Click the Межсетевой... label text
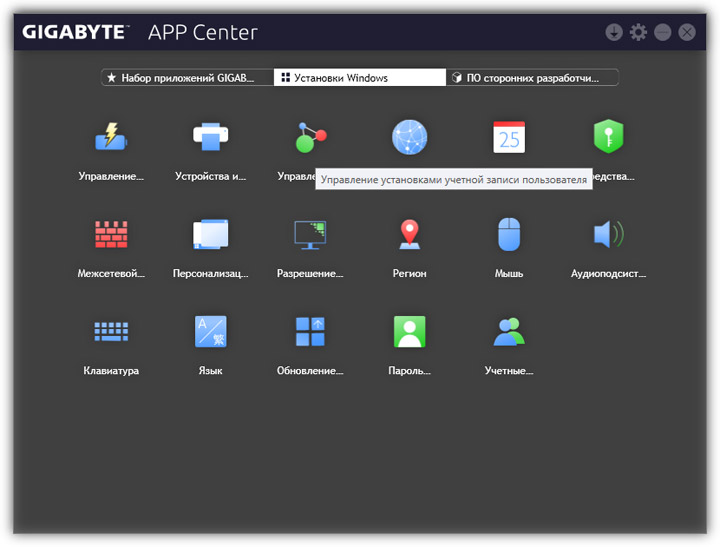720x547 pixels. (111, 273)
